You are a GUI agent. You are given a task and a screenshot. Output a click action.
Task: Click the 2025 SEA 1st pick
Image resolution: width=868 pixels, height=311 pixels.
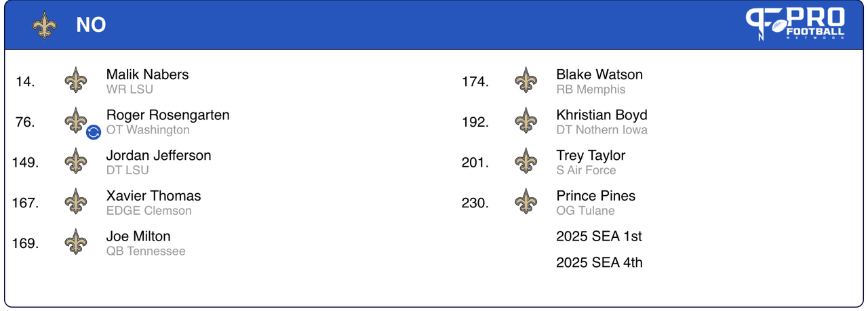pyautogui.click(x=599, y=236)
